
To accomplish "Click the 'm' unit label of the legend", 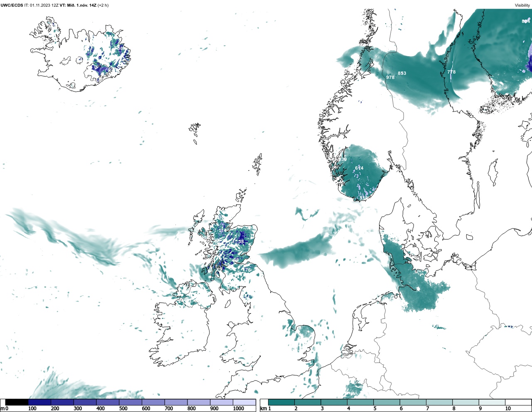I will pos(2,409).
